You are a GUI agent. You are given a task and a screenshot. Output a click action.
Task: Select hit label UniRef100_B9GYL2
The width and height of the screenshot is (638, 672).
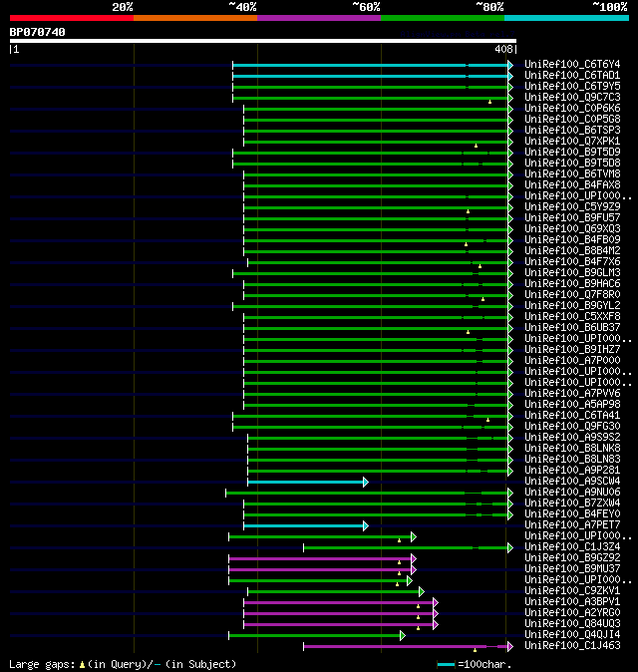572,305
